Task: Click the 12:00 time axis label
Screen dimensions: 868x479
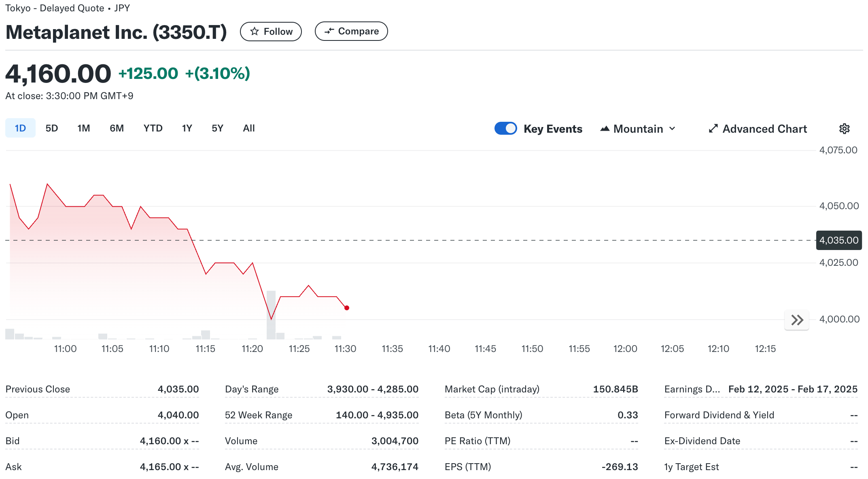Action: point(625,349)
